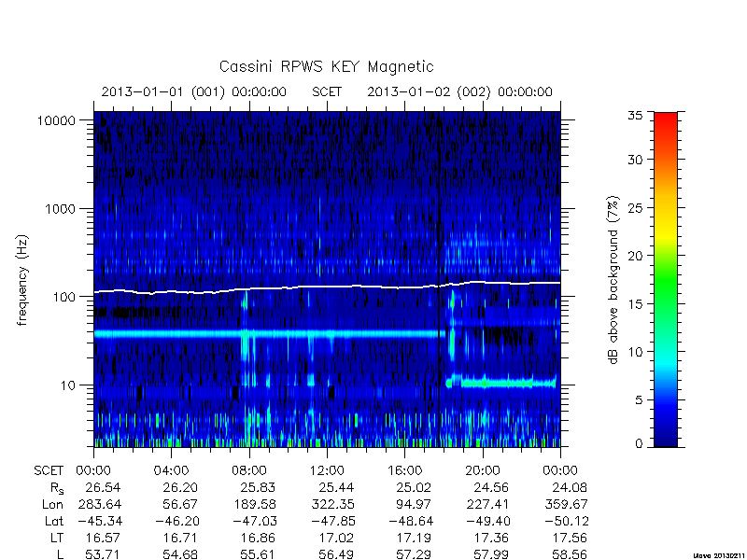This screenshot has height=560, width=747.
Task: Click the 20:00 time tick label
Action: [483, 471]
